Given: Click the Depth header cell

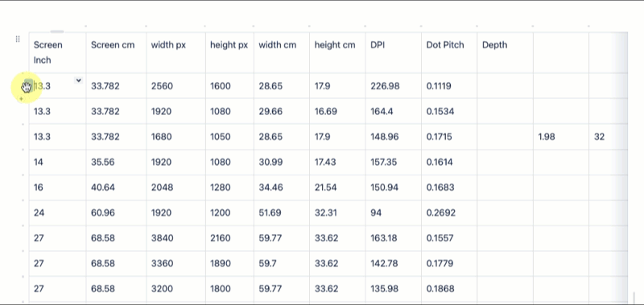Looking at the screenshot, I should [x=506, y=52].
